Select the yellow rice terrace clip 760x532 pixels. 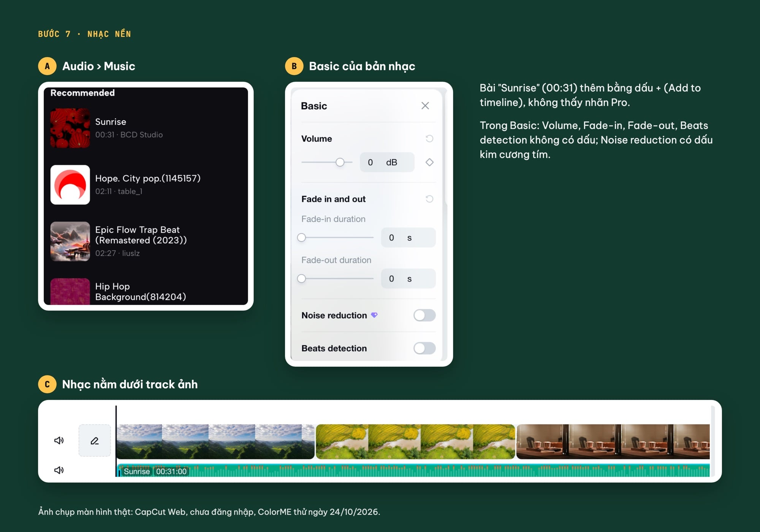(415, 442)
